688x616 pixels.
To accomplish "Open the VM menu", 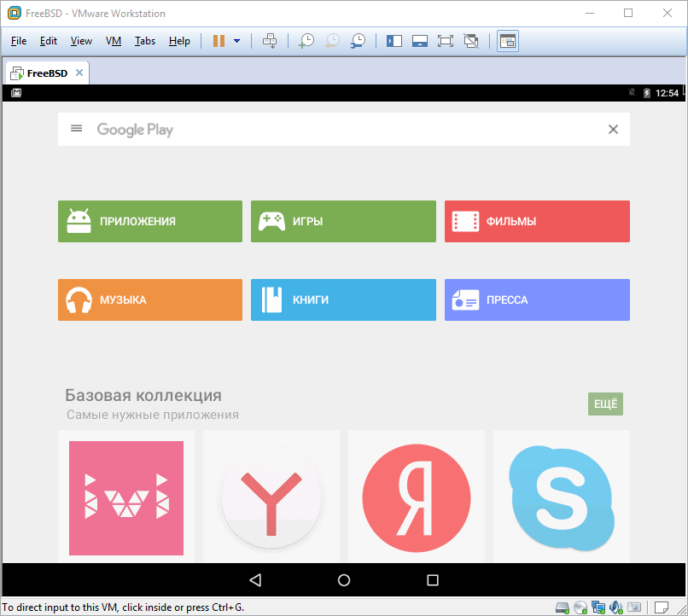I will pos(114,41).
